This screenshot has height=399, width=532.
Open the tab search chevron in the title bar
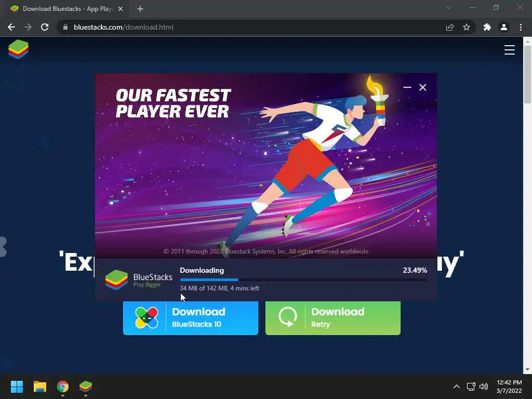click(x=448, y=7)
